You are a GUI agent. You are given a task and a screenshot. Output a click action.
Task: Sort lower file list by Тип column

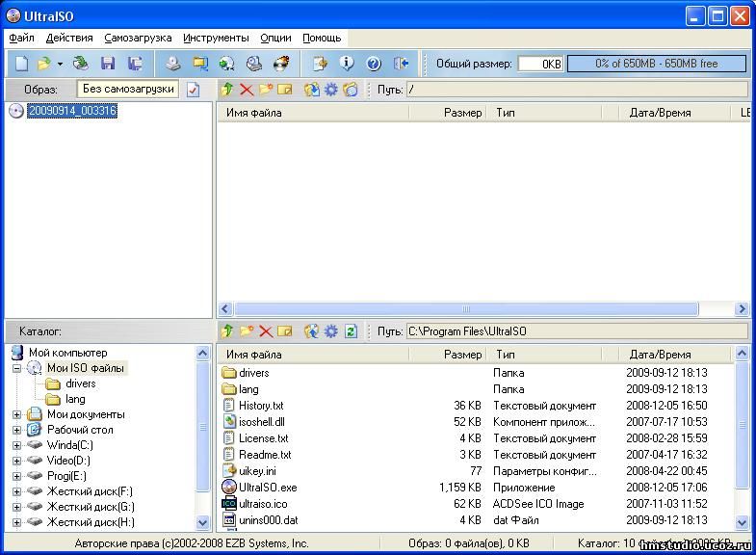(544, 355)
